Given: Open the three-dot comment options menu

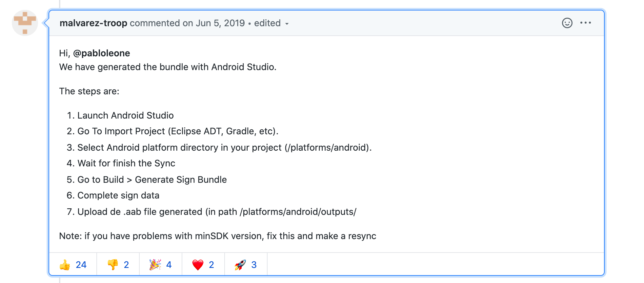Looking at the screenshot, I should tap(585, 23).
